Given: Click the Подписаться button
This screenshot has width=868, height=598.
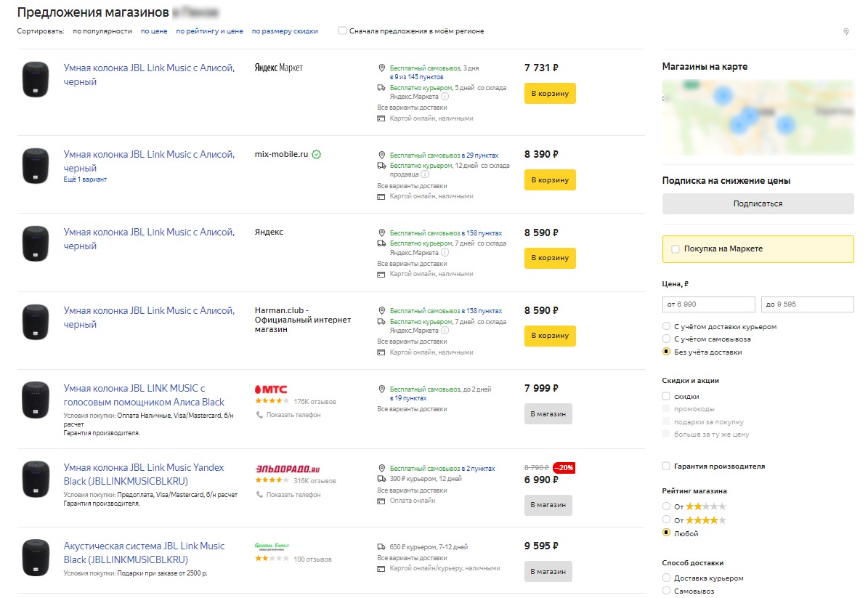Looking at the screenshot, I should (758, 203).
